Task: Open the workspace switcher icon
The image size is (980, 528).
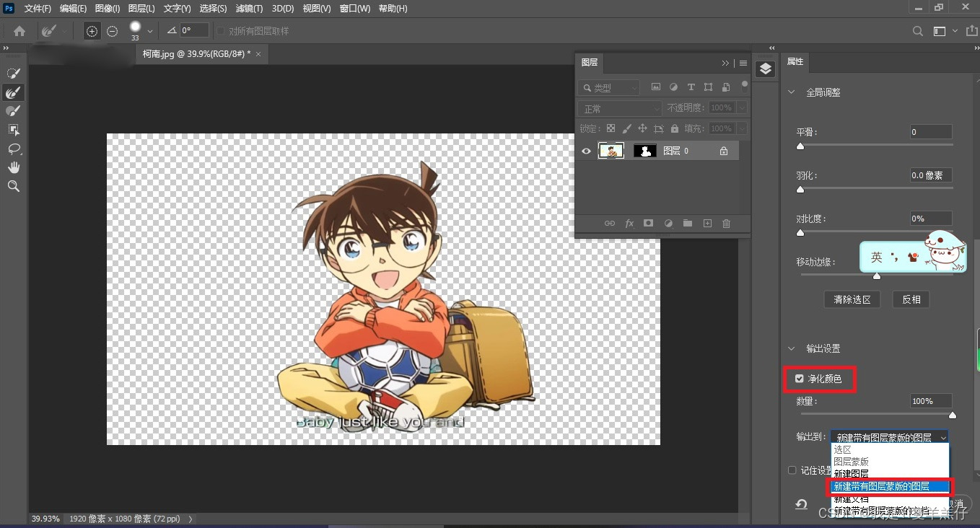Action: click(x=939, y=31)
